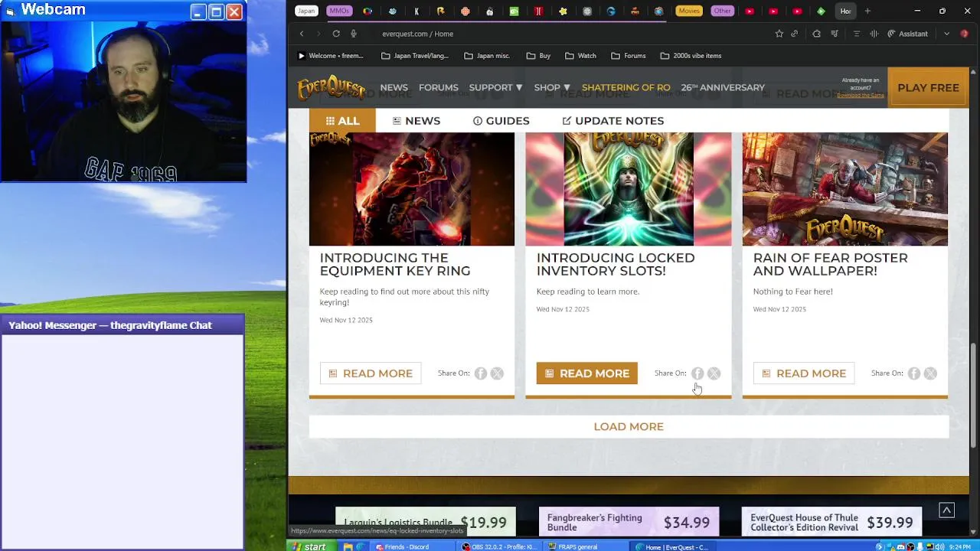This screenshot has width=980, height=551.
Task: Open new browser tab with plus icon
Action: [867, 11]
